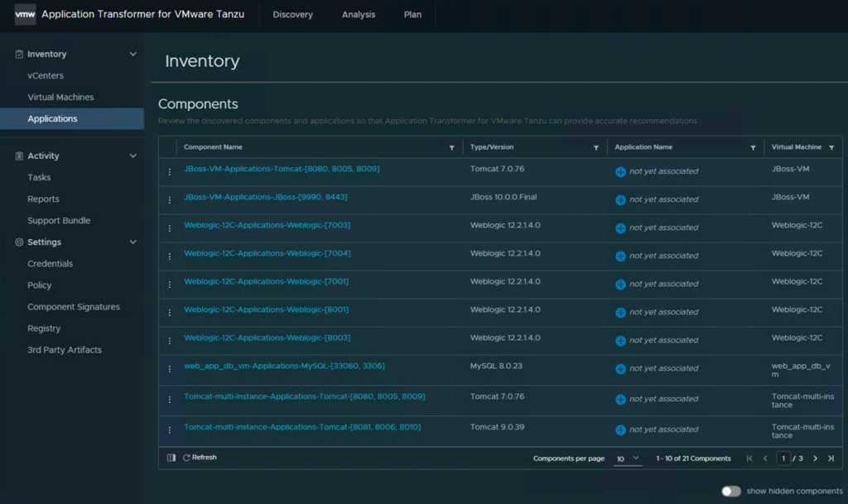Open row actions for Weblogic-[7004] component
The width and height of the screenshot is (848, 504).
click(x=169, y=256)
